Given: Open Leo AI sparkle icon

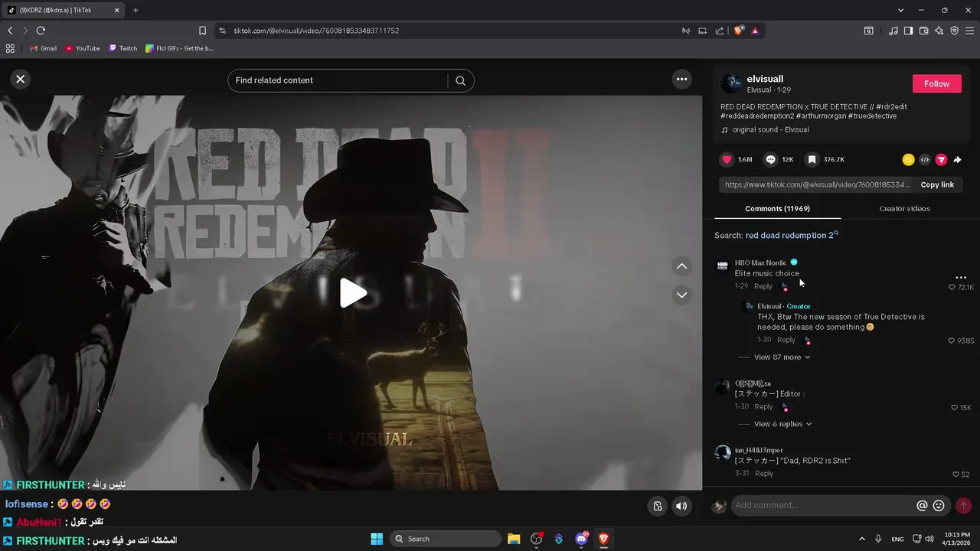Looking at the screenshot, I should tap(939, 31).
